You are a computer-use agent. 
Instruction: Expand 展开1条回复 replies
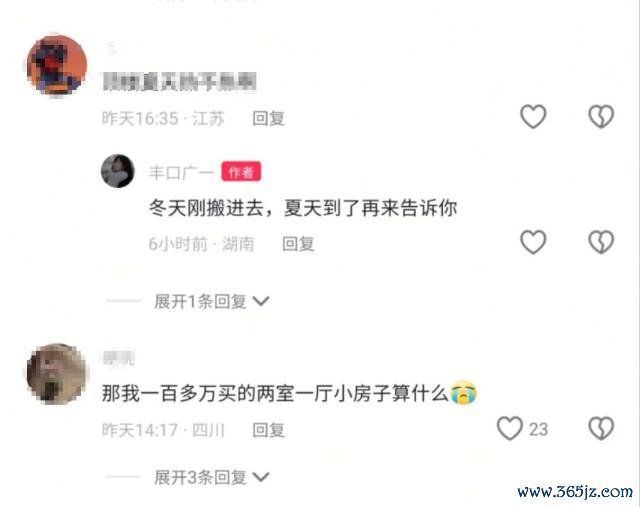coord(200,301)
